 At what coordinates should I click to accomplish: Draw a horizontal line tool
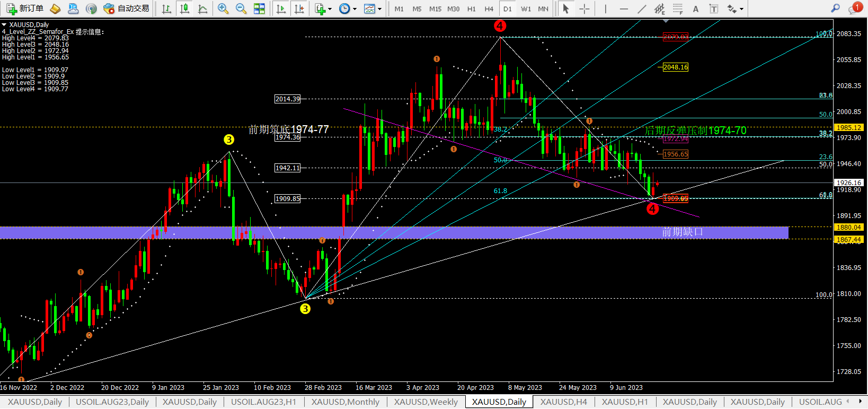pos(624,8)
